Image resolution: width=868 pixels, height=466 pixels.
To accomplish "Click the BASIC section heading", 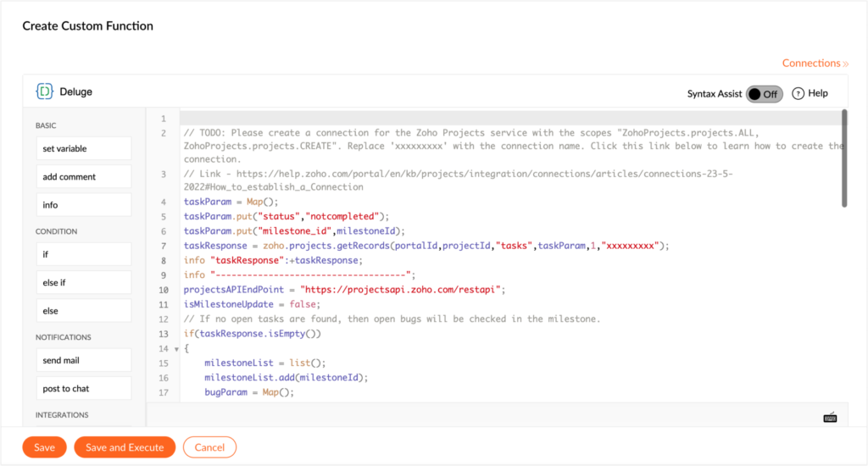I will pyautogui.click(x=46, y=125).
